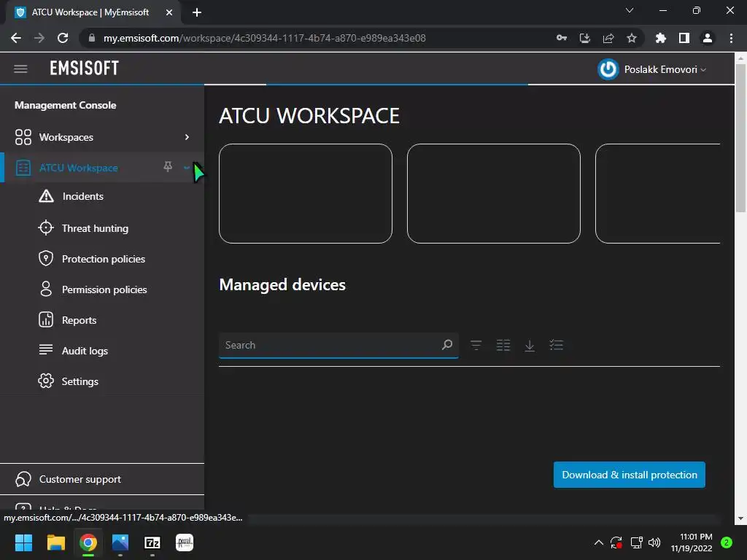Open Incidents warning icon
This screenshot has height=560, width=747.
click(46, 195)
